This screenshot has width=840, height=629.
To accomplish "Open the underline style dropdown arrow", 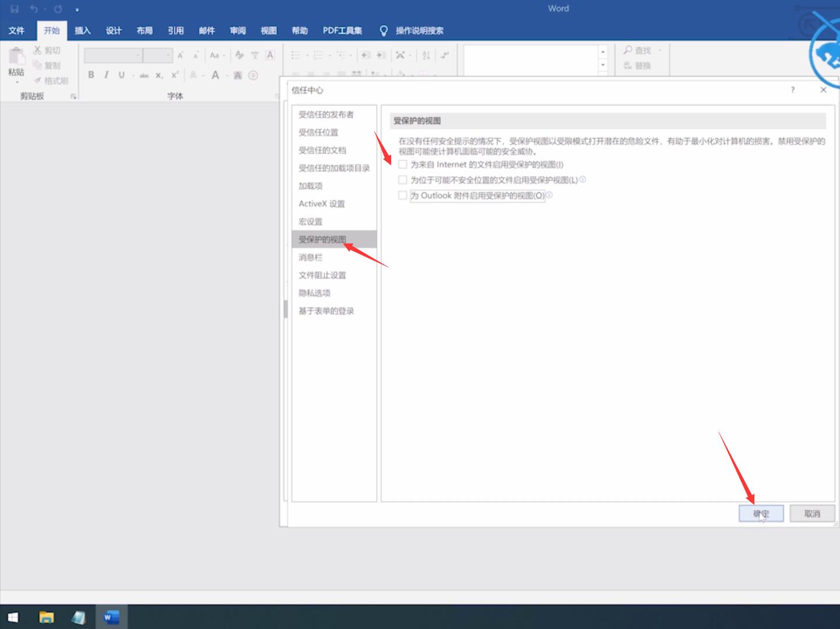I will [x=133, y=75].
